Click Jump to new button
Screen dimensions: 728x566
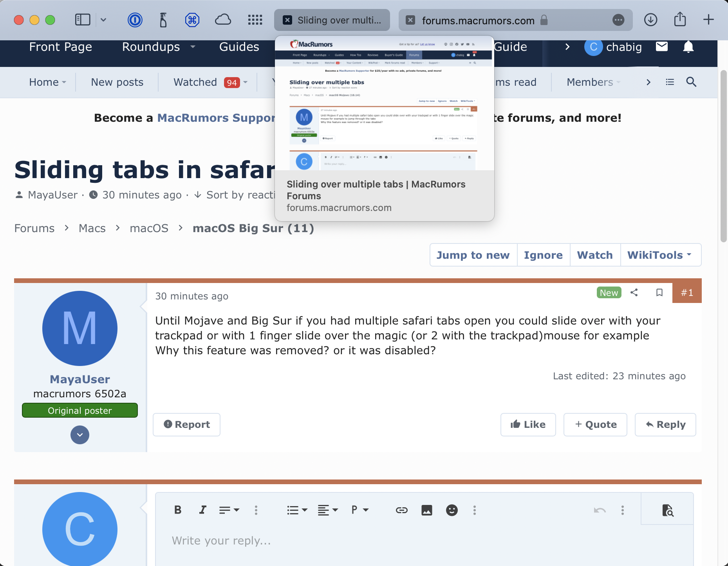(473, 255)
